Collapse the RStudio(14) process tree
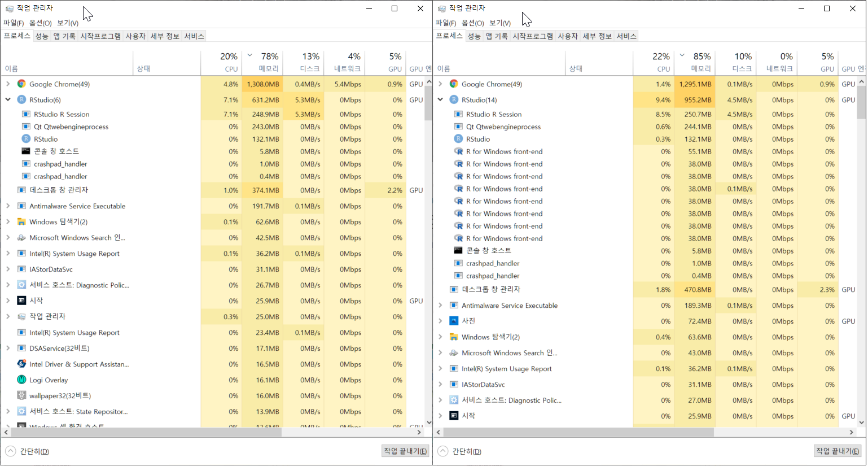This screenshot has height=466, width=868. pyautogui.click(x=440, y=100)
